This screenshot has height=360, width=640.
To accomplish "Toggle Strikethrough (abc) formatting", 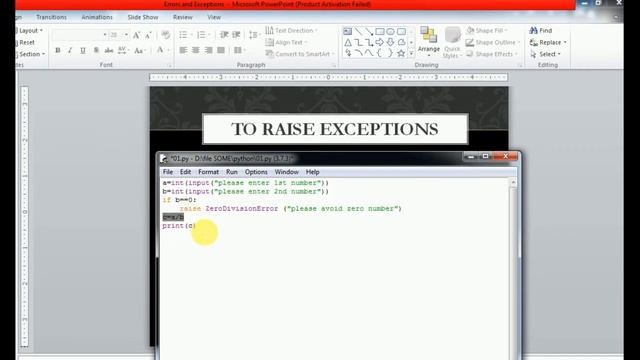I will tap(109, 50).
